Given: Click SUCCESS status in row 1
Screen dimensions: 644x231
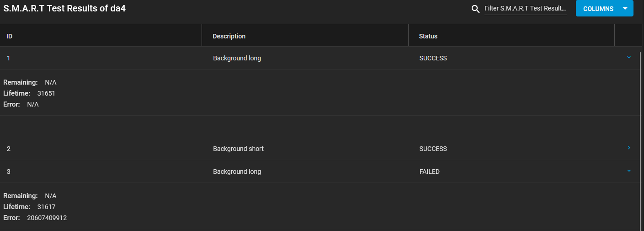Looking at the screenshot, I should point(433,58).
